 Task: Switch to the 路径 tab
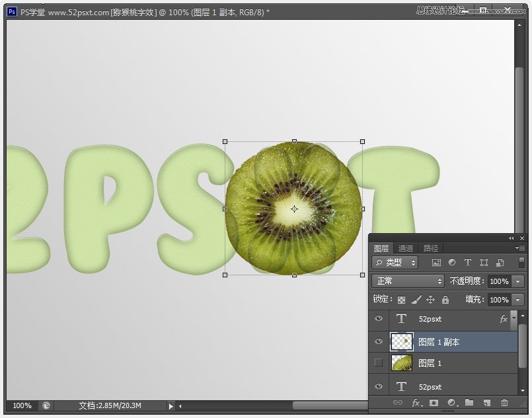(x=430, y=248)
